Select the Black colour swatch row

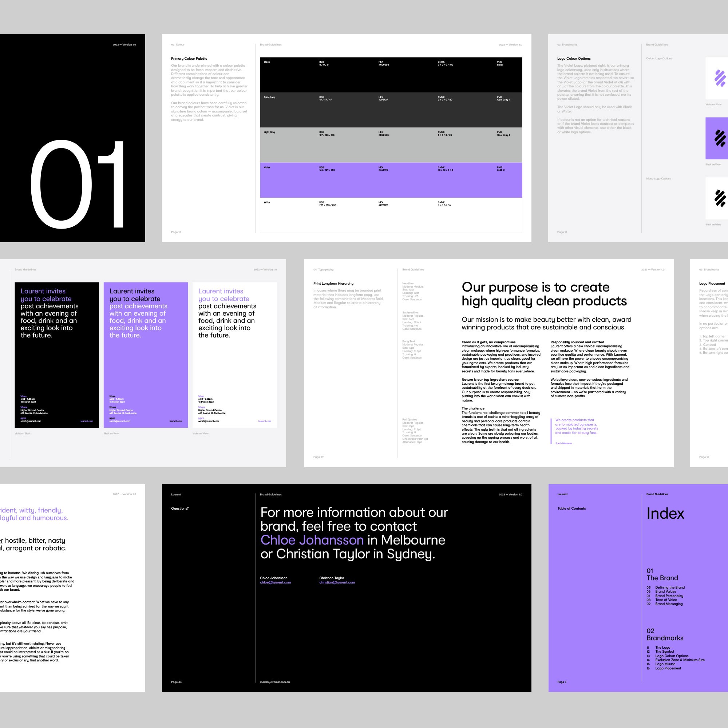[x=391, y=75]
